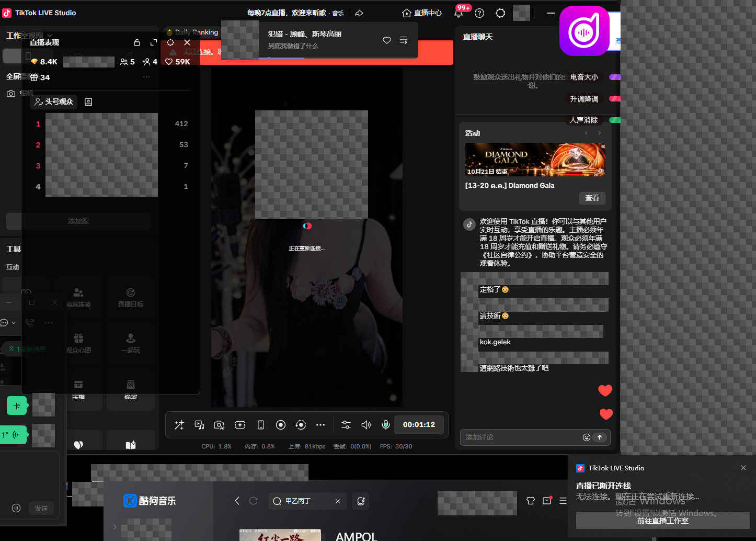The image size is (756, 541).
Task: Toggle the lock on 直播表现 panel
Action: [137, 42]
